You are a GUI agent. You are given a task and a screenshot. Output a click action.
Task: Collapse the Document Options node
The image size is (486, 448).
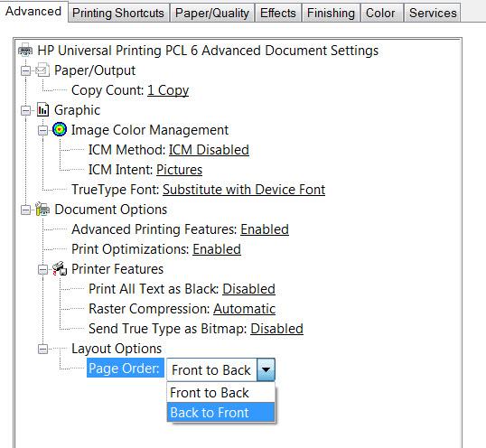point(25,210)
